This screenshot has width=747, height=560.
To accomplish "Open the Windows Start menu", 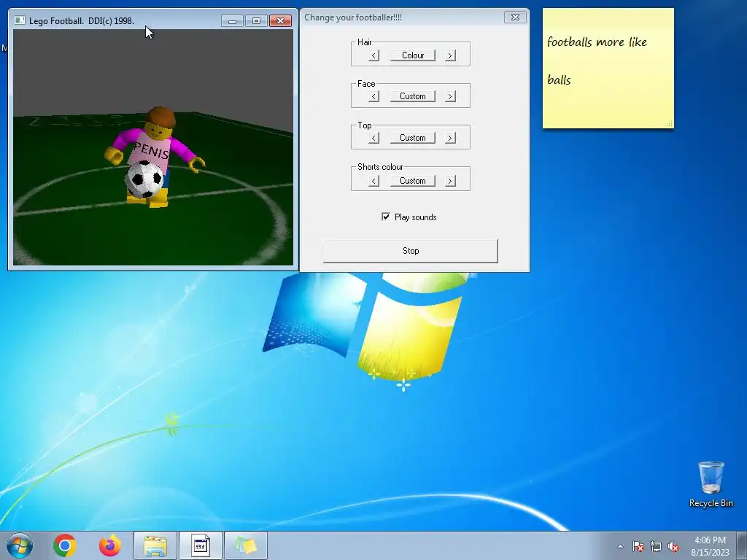I will coord(20,545).
